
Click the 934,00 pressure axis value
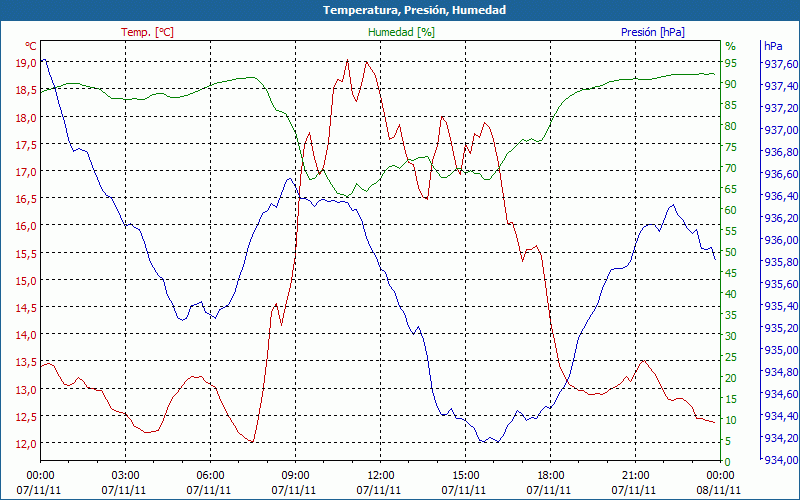coord(779,460)
